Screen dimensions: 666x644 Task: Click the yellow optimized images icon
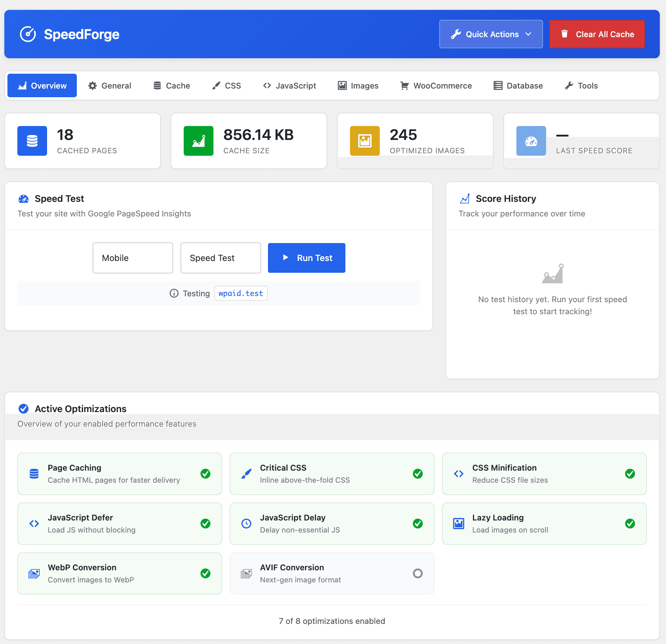click(x=365, y=141)
